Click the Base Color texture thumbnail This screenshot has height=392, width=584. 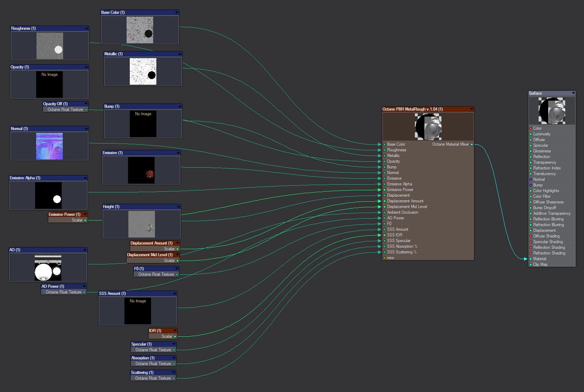tap(140, 30)
